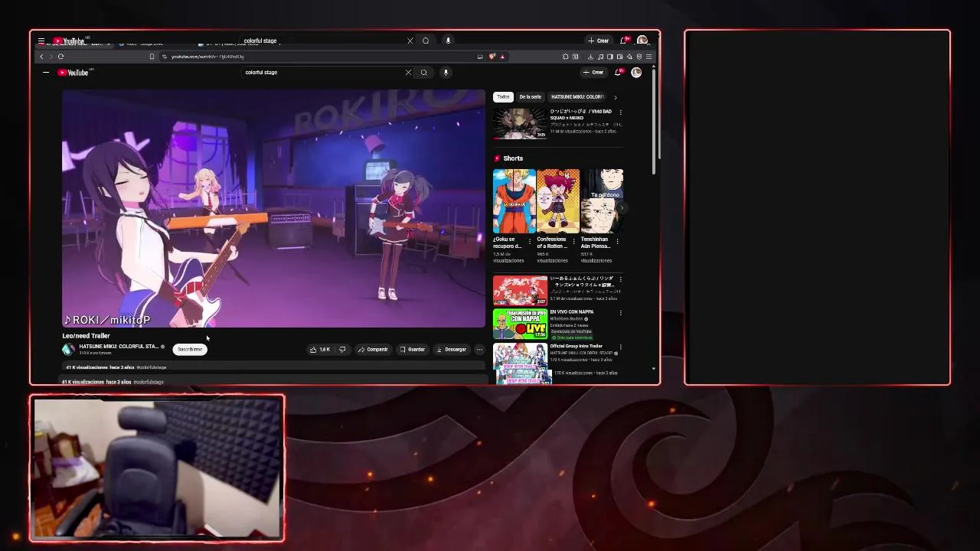The image size is (980, 551).
Task: Open the Official Group Intro Trailer thumbnail
Action: tap(520, 358)
